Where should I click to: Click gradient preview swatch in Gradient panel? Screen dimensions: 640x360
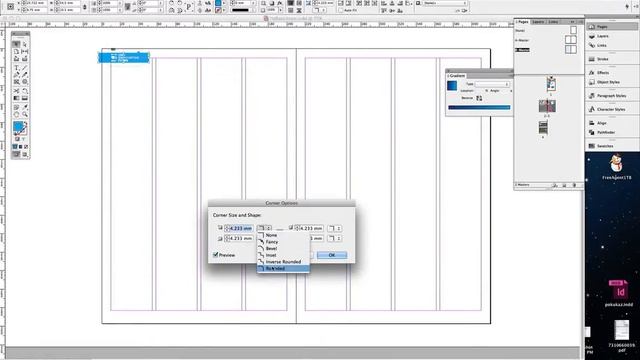(452, 86)
